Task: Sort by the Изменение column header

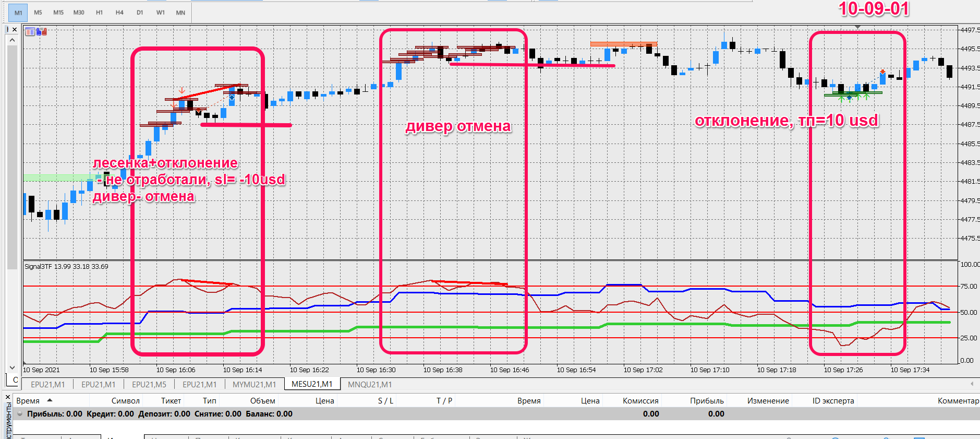Action: (768, 400)
